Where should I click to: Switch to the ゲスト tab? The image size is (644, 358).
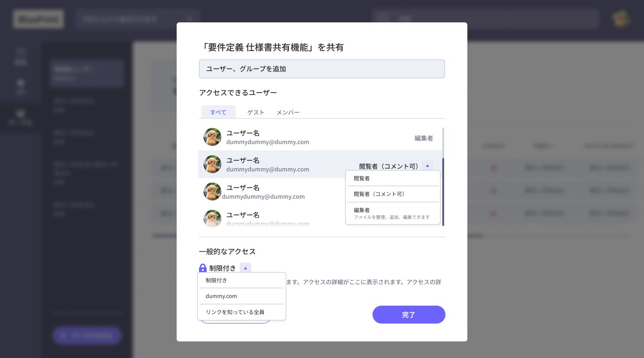pyautogui.click(x=256, y=112)
